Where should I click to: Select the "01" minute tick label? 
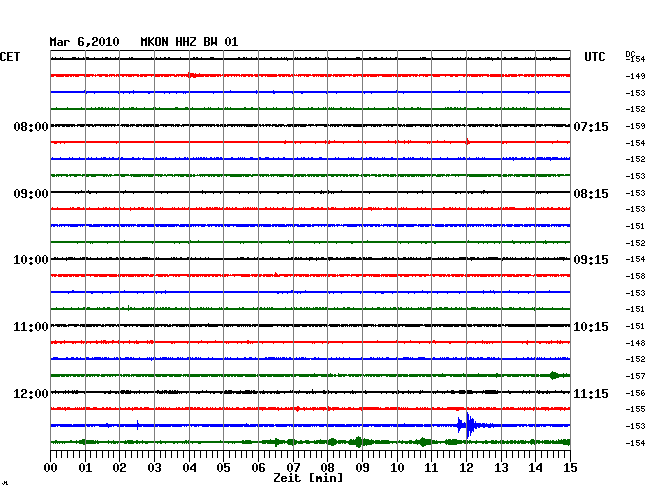[x=85, y=467]
